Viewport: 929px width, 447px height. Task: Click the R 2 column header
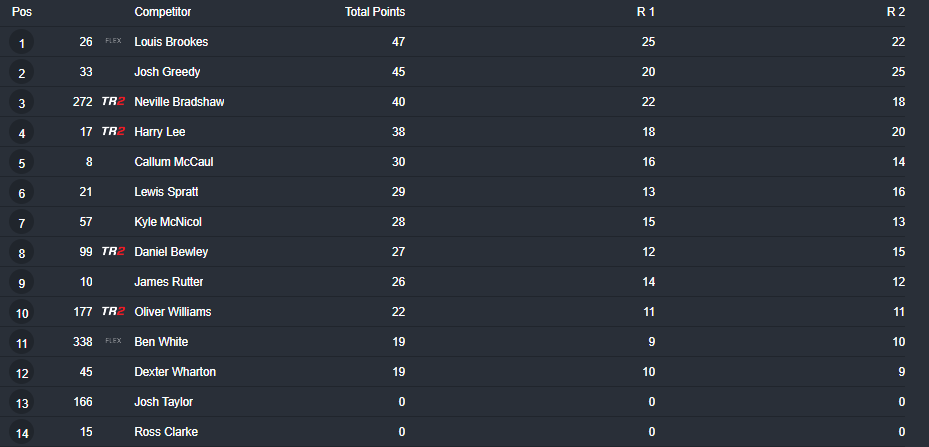895,12
